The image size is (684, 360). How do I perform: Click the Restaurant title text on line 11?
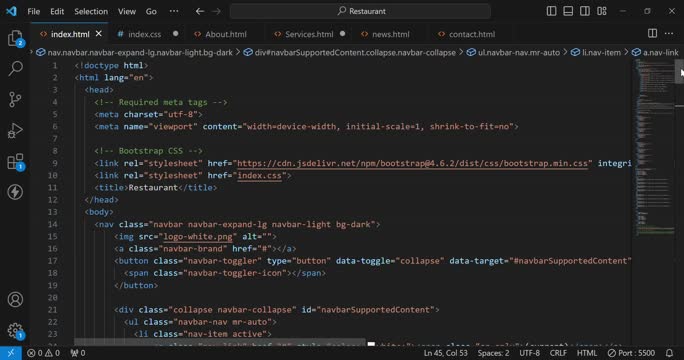153,188
